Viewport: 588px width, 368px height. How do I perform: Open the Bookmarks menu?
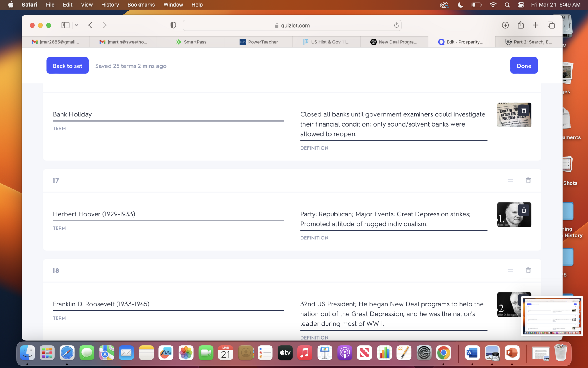(141, 5)
